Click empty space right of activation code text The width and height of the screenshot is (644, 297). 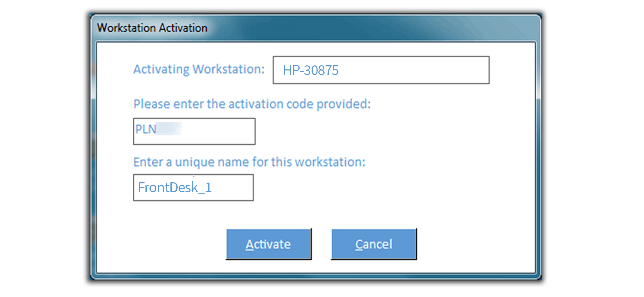219,131
